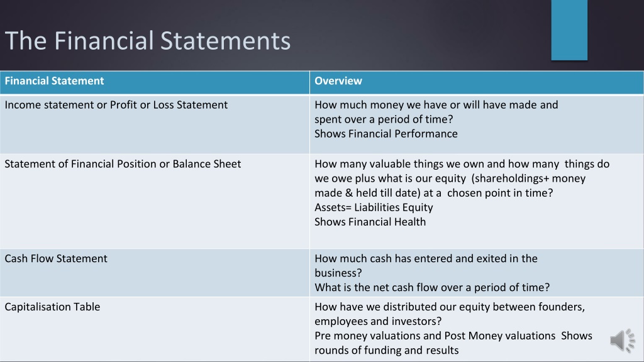Click the blue accent rectangle at top
Image resolution: width=644 pixels, height=362 pixels.
(x=569, y=30)
